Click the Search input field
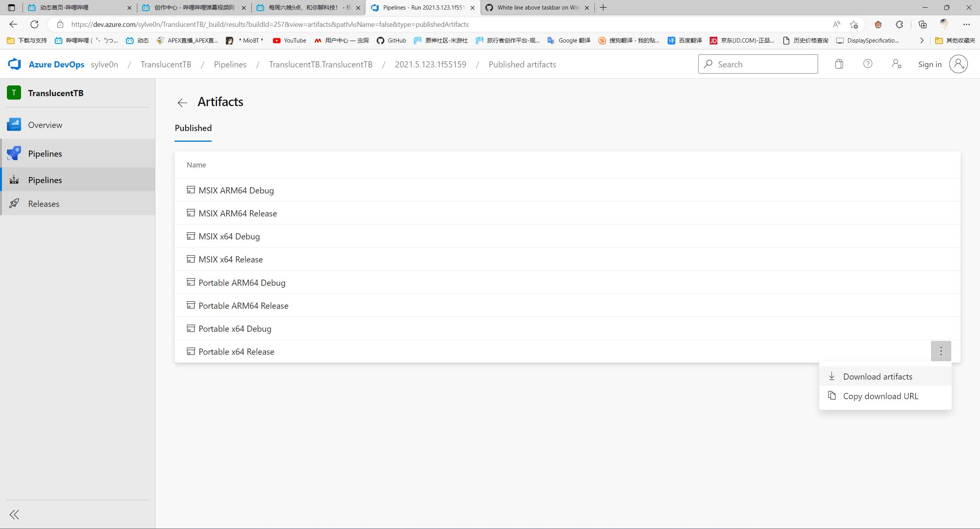The image size is (980, 529). (758, 64)
